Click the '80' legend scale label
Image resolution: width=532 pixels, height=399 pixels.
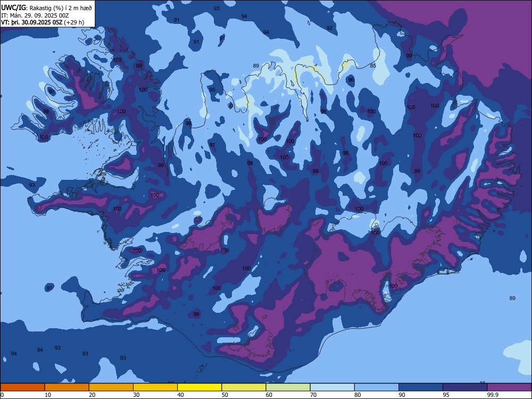358,395
